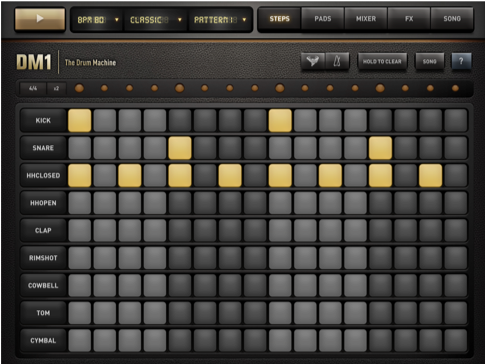Screen dimensions: 485x364
Task: Disable Snare step 13
Action: coord(380,148)
